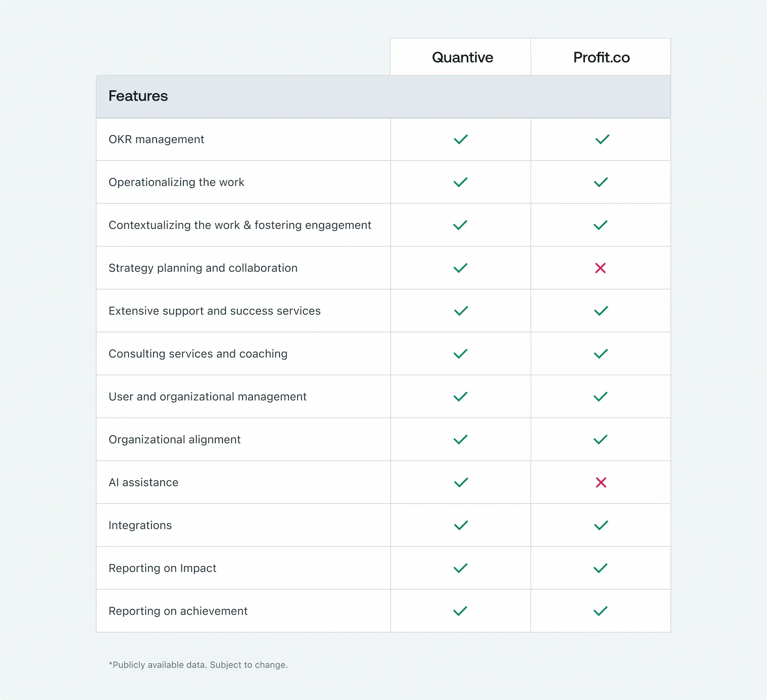Click the AI assistance feature label

(x=143, y=482)
